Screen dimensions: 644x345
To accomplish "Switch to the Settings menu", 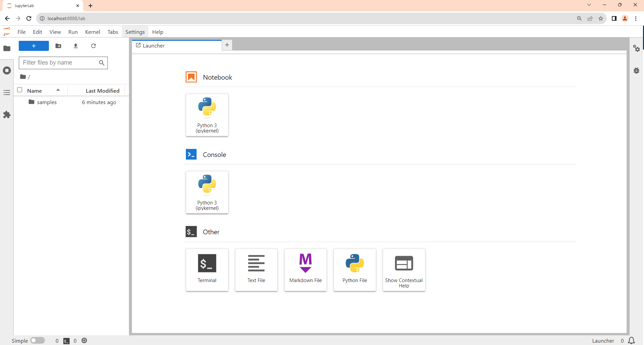I will (x=135, y=32).
